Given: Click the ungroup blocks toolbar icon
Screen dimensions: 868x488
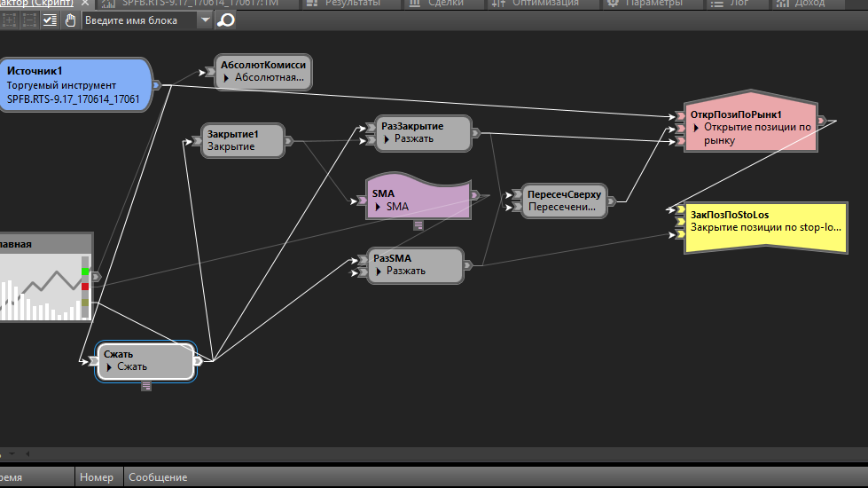Looking at the screenshot, I should (x=29, y=20).
